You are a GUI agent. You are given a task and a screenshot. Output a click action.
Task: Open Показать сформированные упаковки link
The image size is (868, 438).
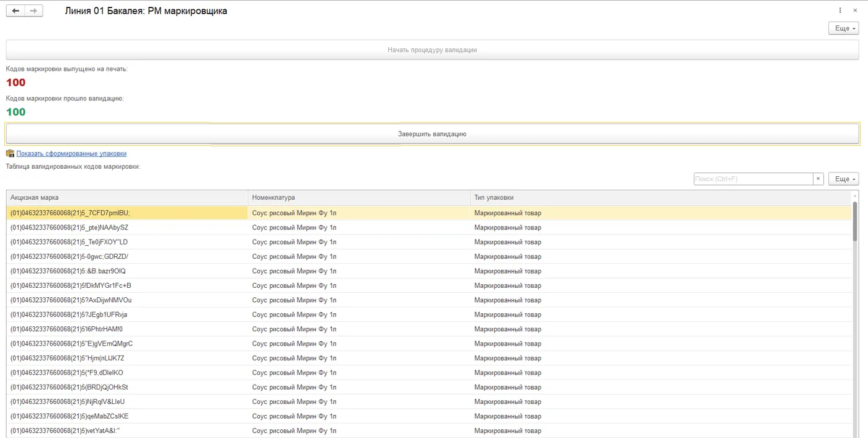click(x=71, y=153)
